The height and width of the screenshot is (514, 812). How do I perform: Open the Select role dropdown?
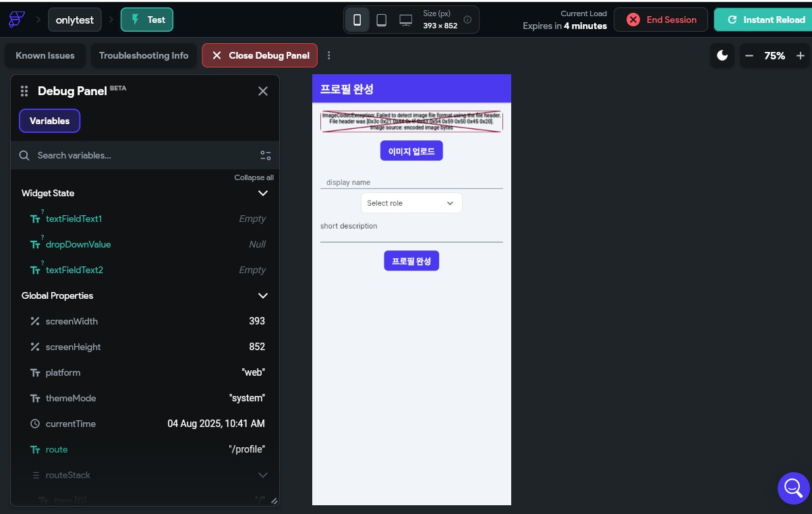pyautogui.click(x=411, y=203)
